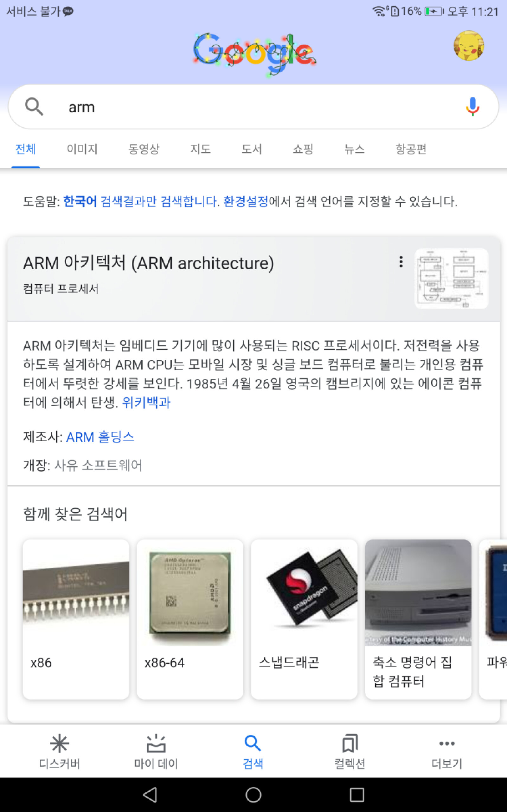
Task: Tap the voice search microphone icon
Action: coord(472,107)
